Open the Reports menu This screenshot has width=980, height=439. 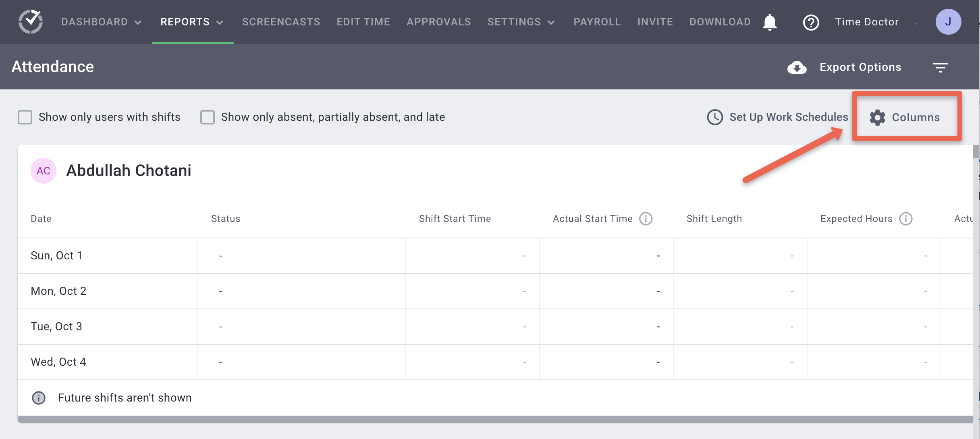pos(185,22)
